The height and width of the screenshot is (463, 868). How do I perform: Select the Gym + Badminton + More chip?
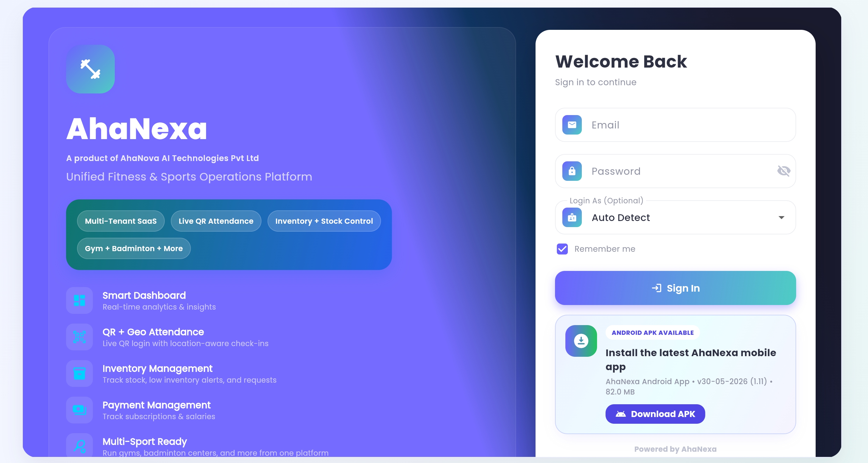[x=134, y=248]
